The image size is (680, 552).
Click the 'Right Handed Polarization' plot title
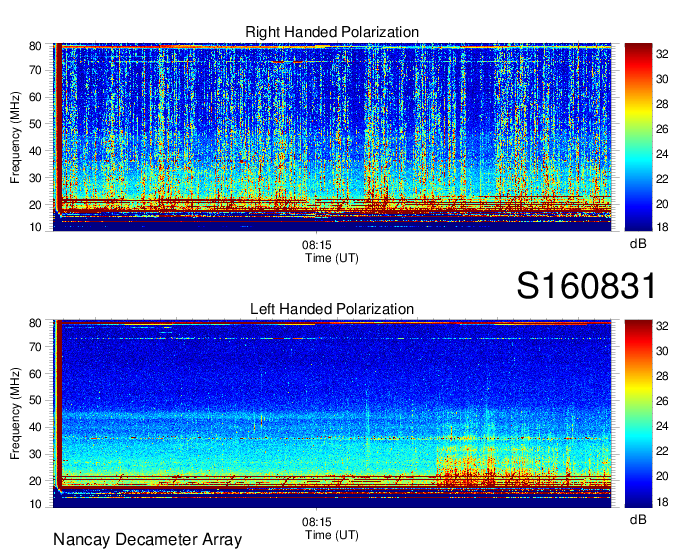pos(332,32)
